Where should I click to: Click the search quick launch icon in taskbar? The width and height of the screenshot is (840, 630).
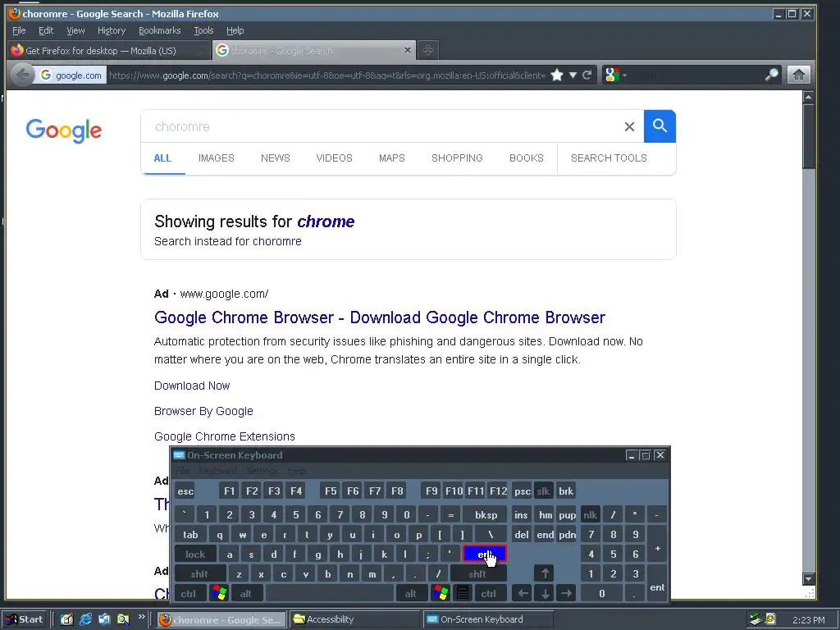coord(123,619)
